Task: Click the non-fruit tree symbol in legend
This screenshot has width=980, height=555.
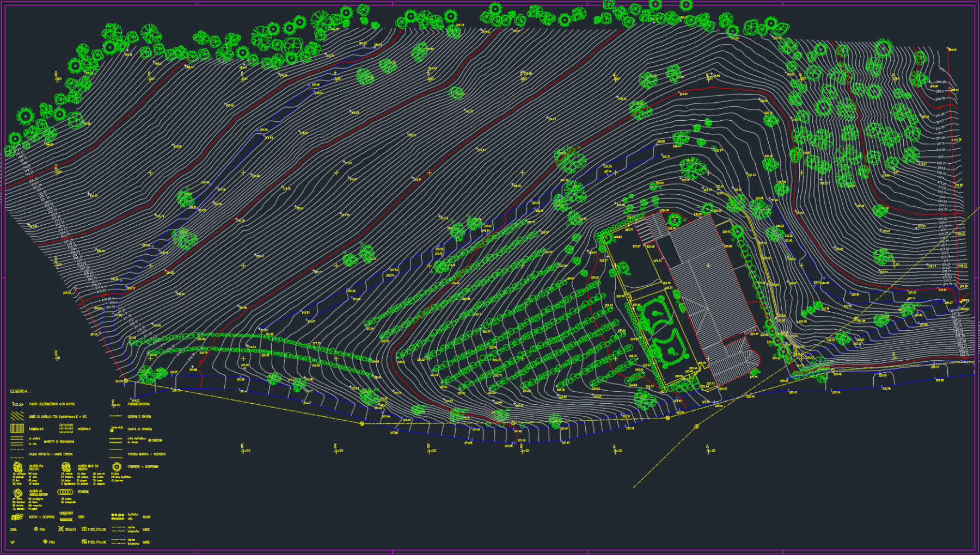Action: coord(66,467)
